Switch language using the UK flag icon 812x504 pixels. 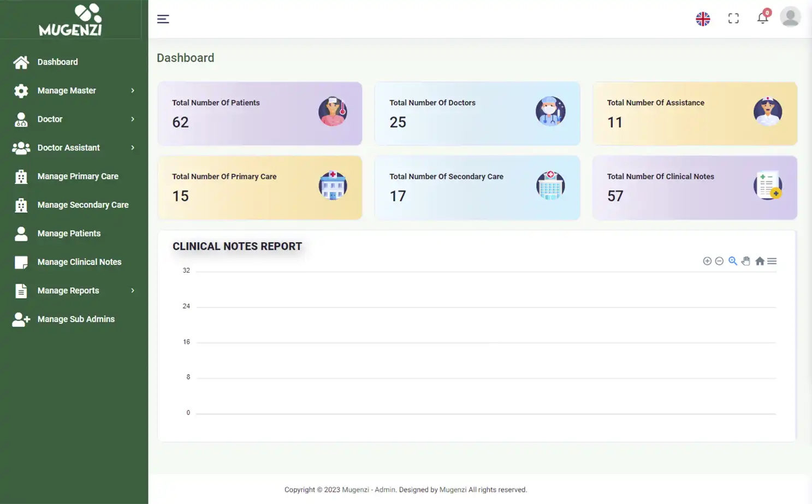(703, 18)
